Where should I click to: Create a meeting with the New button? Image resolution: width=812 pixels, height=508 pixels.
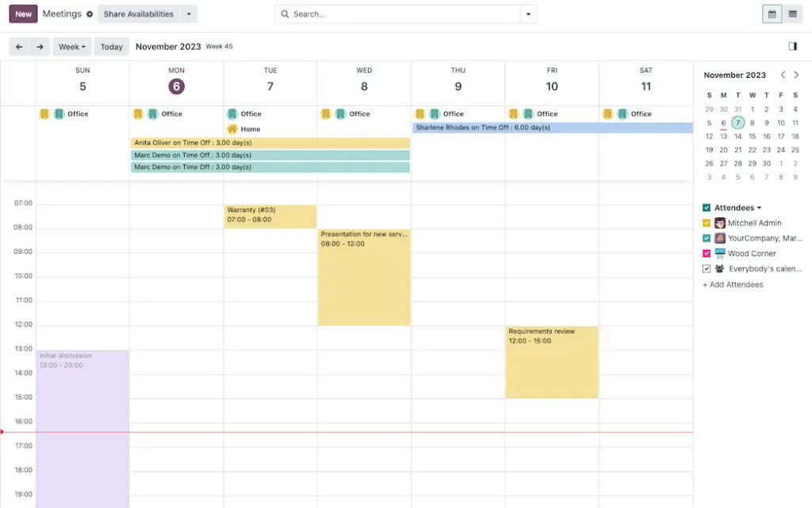coord(22,13)
